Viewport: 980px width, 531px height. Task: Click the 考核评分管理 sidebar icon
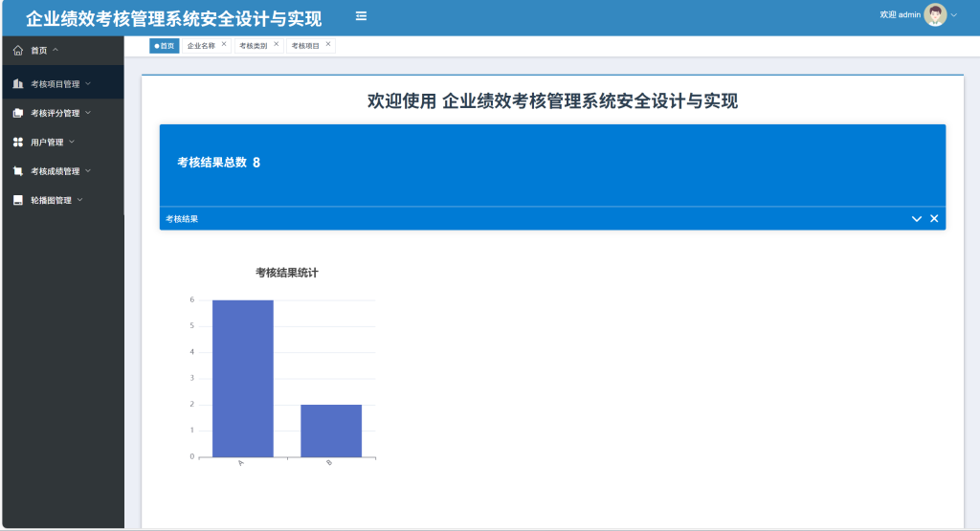18,113
